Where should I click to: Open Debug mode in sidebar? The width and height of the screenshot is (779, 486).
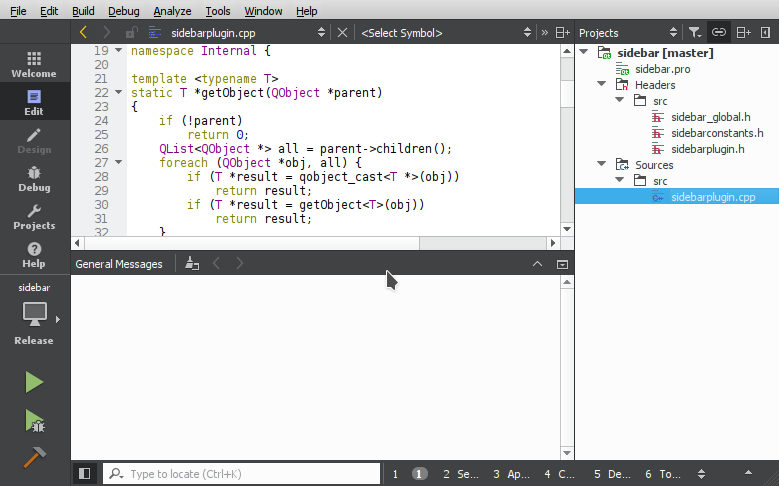[34, 178]
